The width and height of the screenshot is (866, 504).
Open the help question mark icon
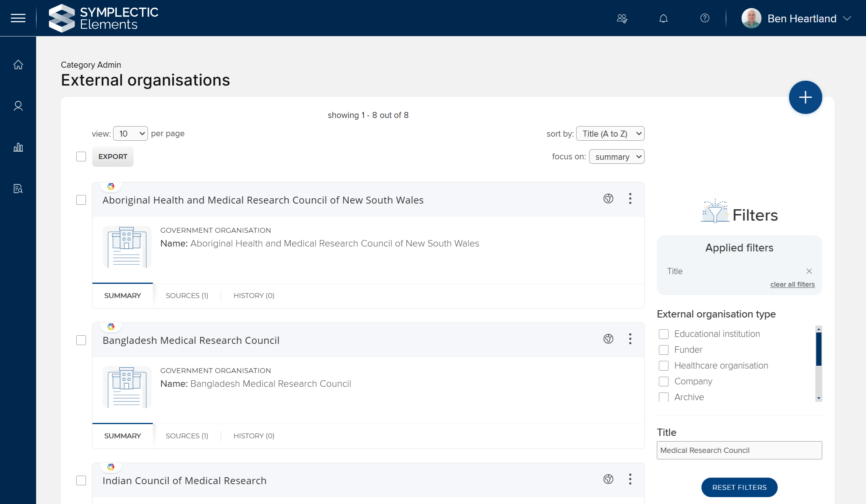point(705,18)
